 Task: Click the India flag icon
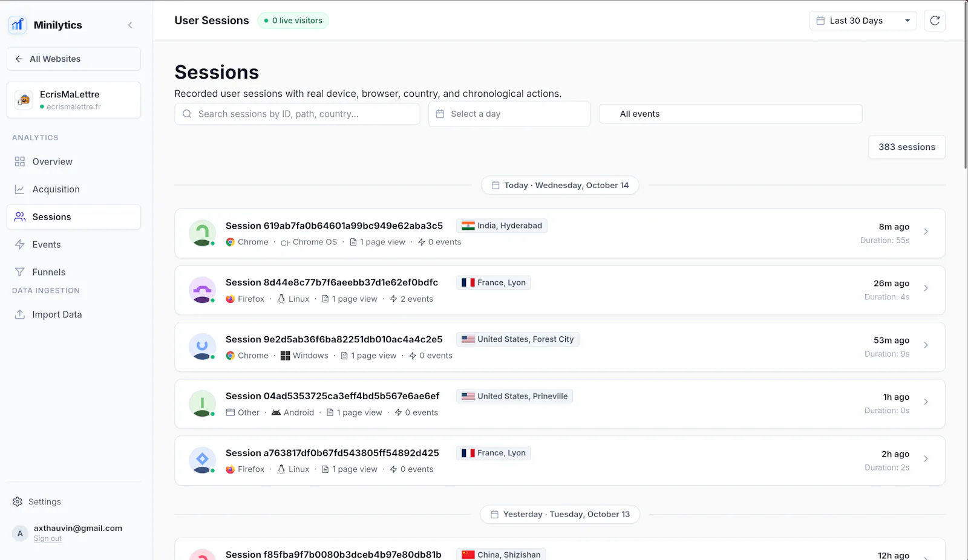(x=468, y=226)
